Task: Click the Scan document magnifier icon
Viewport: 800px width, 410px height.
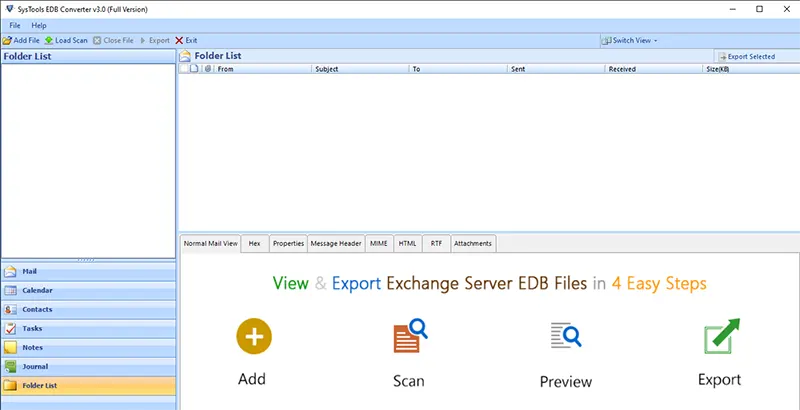Action: pos(410,336)
